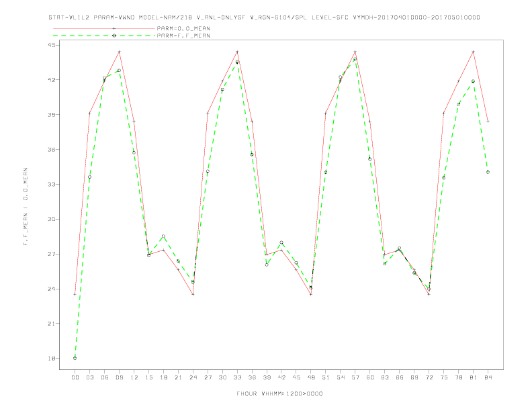This screenshot has width=532, height=411.
Task: Click green circle data point at hour 03
Action: tap(89, 177)
